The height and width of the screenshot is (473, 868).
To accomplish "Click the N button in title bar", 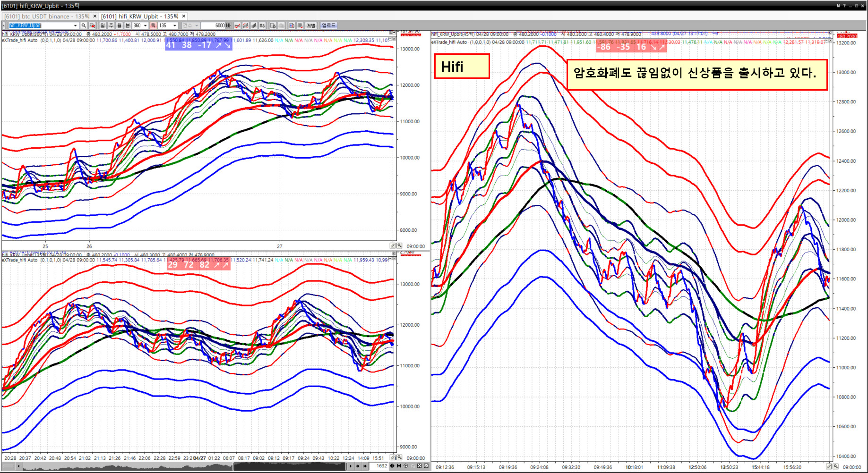I will click(838, 6).
